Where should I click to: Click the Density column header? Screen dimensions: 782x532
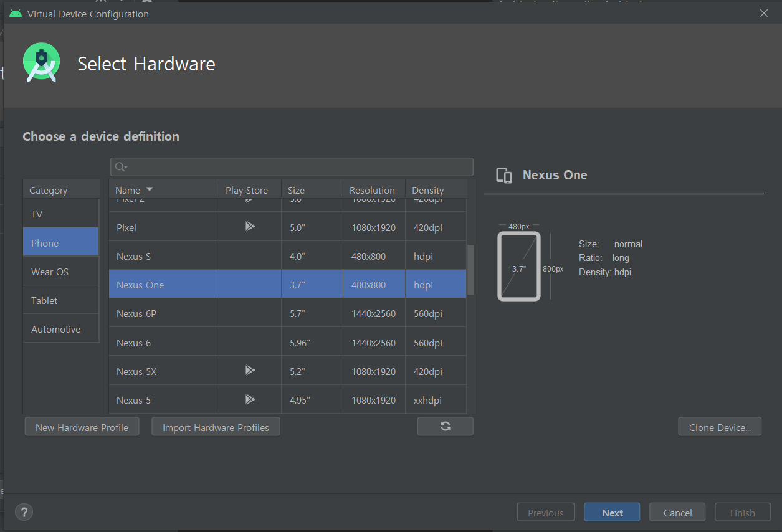[436, 190]
